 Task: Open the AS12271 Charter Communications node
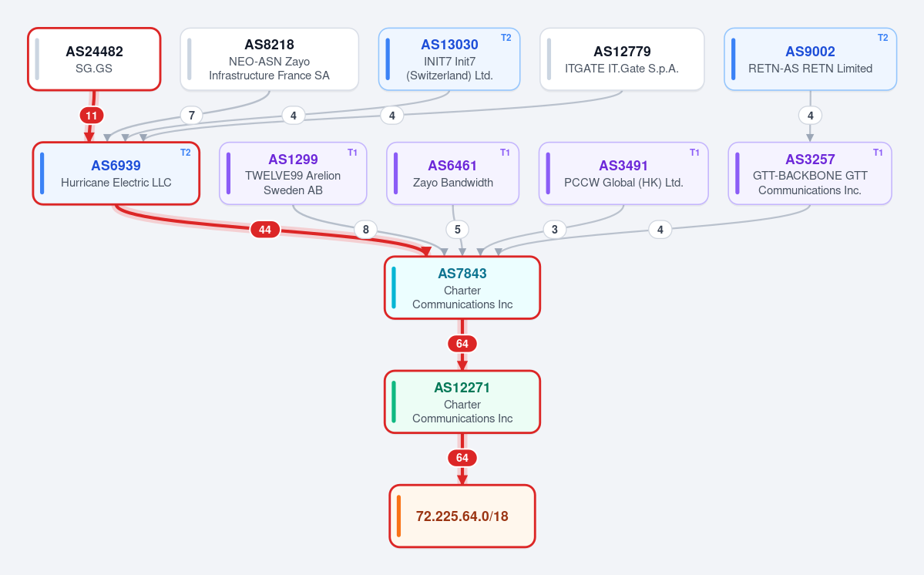pyautogui.click(x=462, y=402)
